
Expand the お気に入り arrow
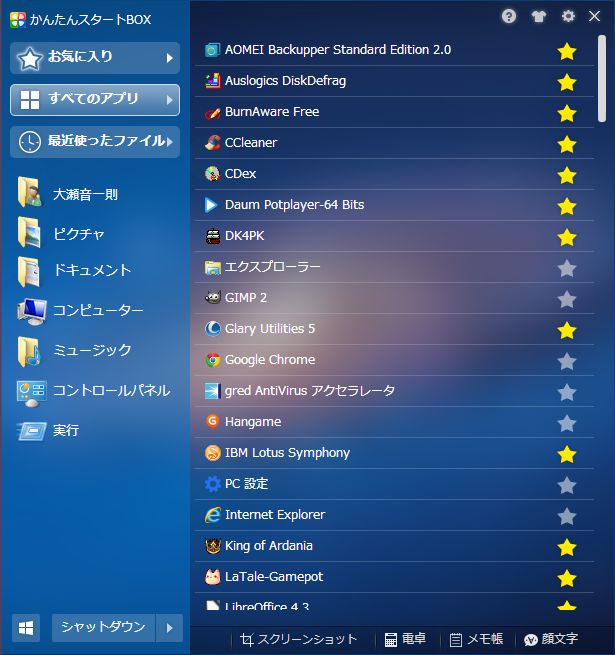click(x=169, y=58)
